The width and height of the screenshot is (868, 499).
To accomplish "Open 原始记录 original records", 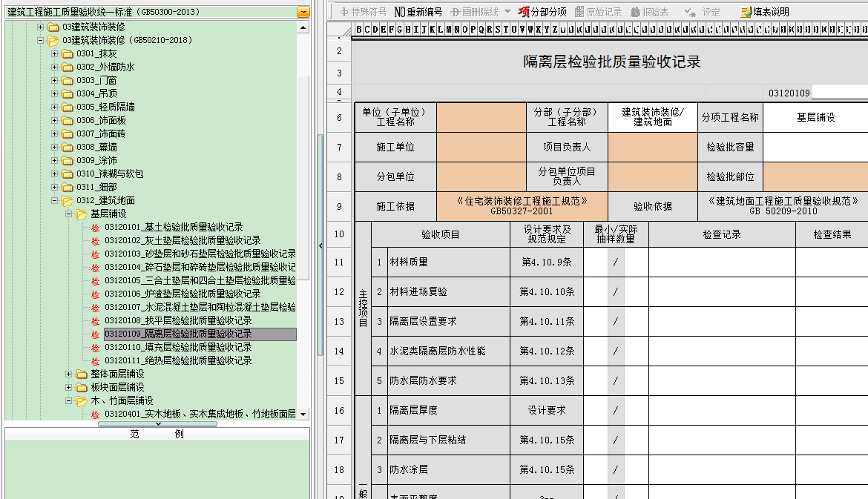I will [598, 12].
